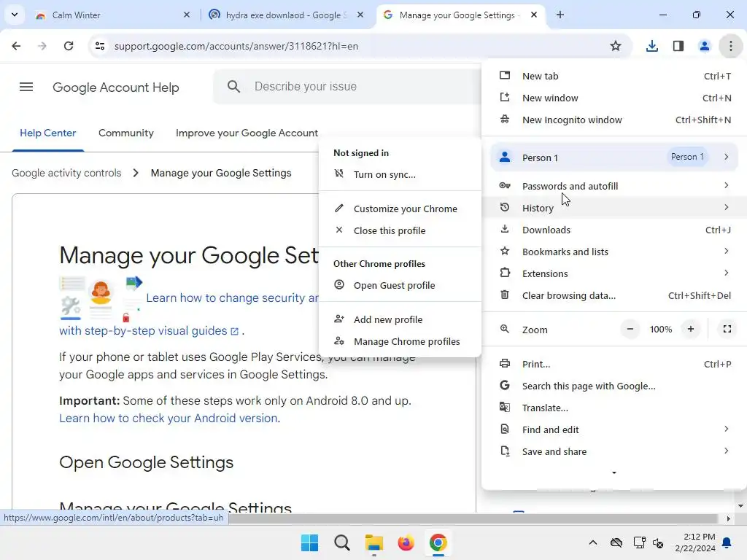
Task: Open Downloads from the Chrome menu
Action: coord(614,230)
